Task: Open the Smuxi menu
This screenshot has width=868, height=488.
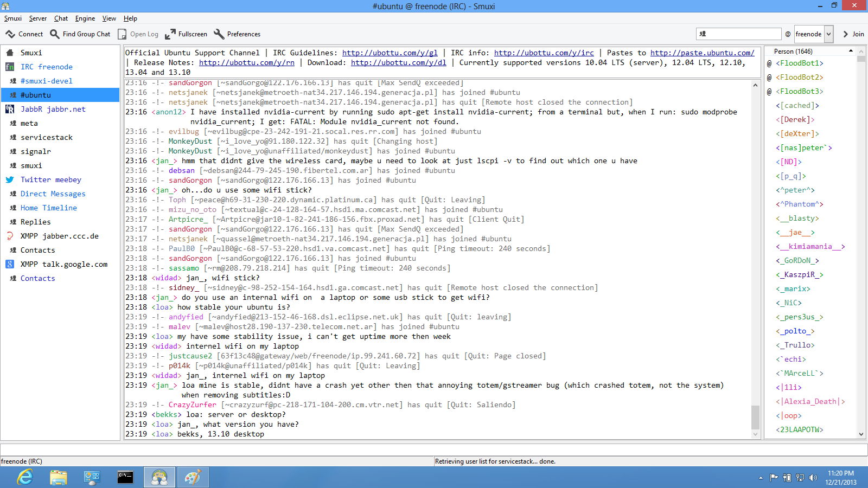Action: pos(13,18)
